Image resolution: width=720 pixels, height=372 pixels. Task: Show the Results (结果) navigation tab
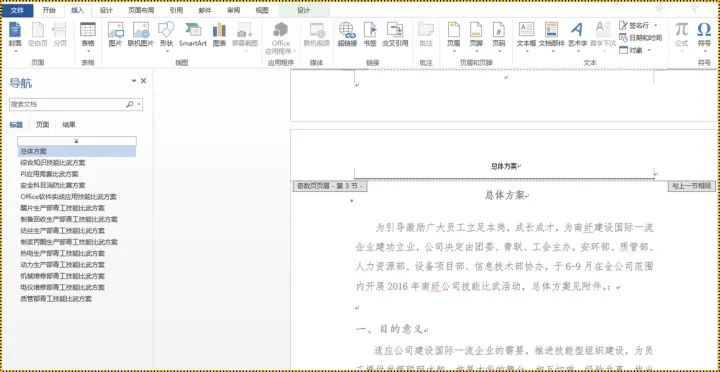tap(69, 124)
